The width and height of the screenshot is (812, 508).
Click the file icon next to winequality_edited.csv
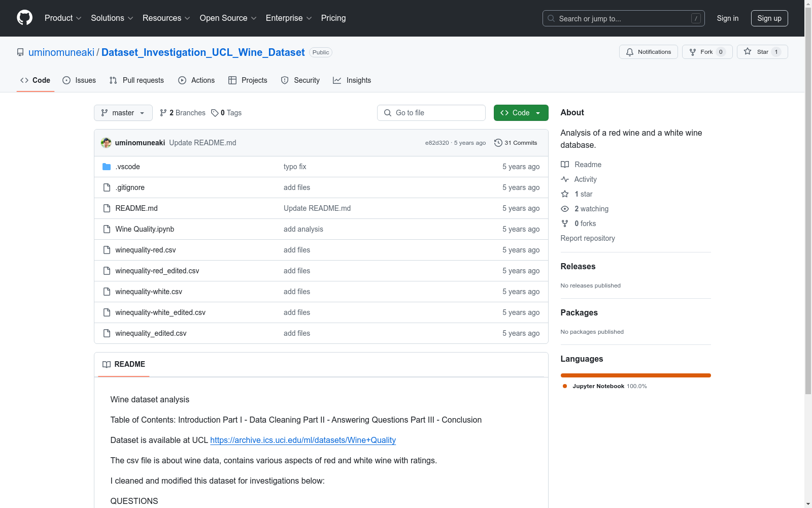tap(107, 333)
